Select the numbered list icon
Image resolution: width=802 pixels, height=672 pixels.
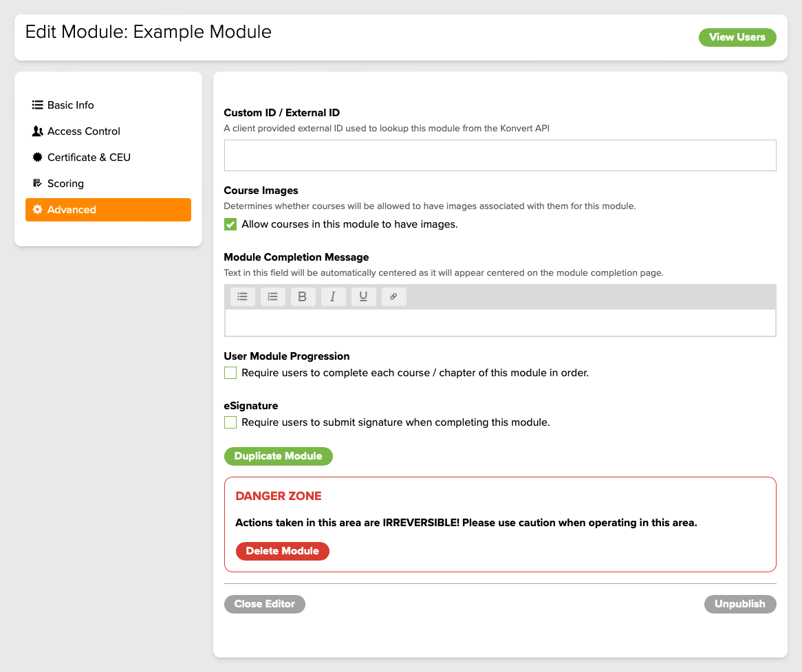272,296
